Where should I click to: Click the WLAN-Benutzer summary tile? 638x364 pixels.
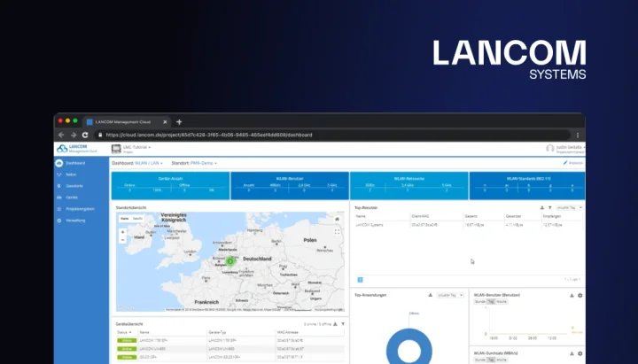[290, 185]
